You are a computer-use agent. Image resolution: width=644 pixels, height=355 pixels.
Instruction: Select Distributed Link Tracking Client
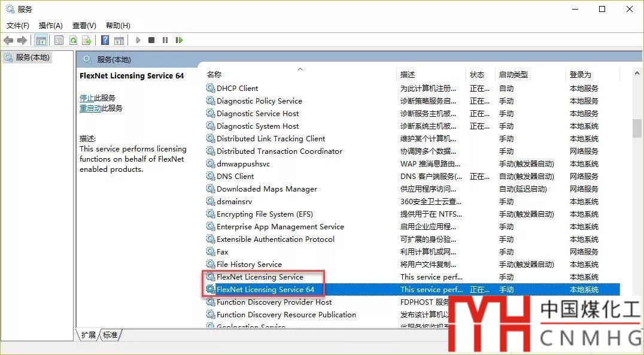pos(412,139)
